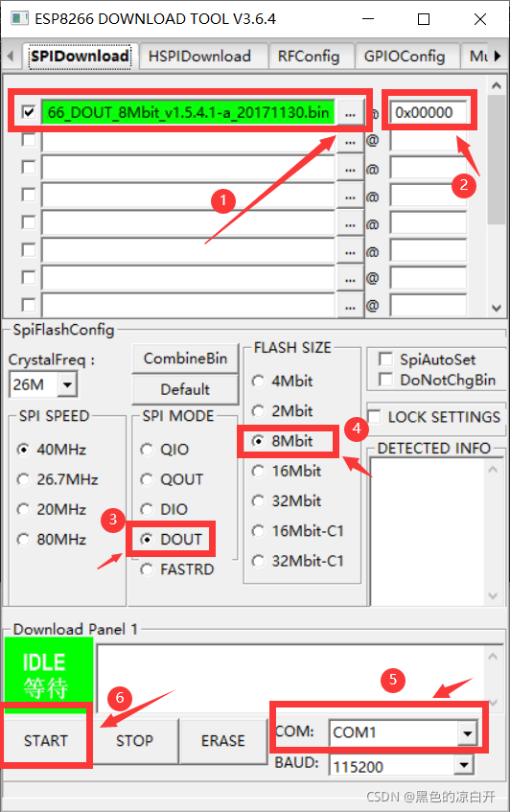Click the file list scrollbar up arrow
Screen dimensions: 510x812
point(496,85)
